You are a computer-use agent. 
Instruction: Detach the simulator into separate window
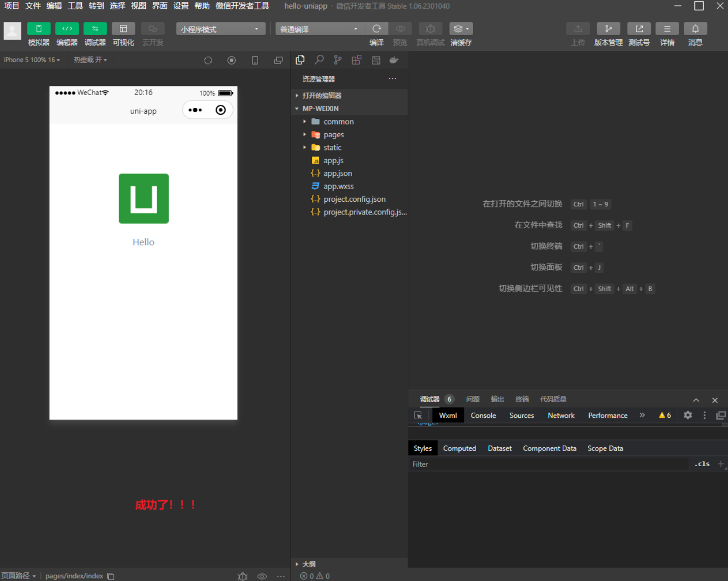coord(278,60)
